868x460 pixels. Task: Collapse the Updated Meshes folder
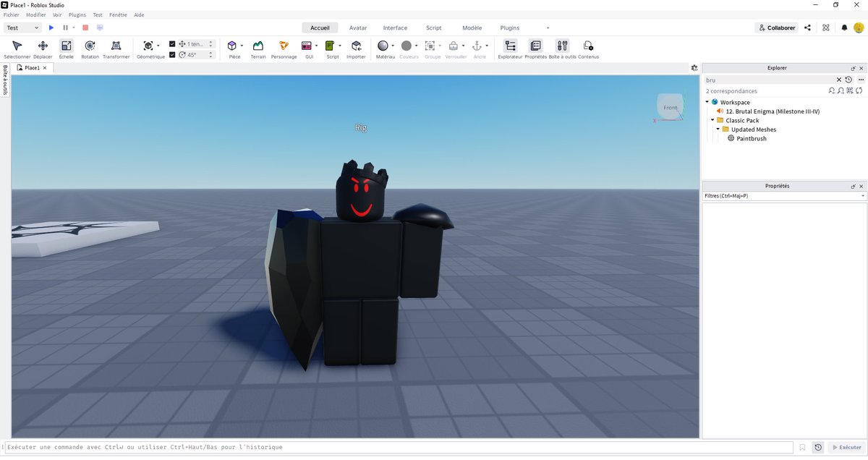click(x=718, y=129)
